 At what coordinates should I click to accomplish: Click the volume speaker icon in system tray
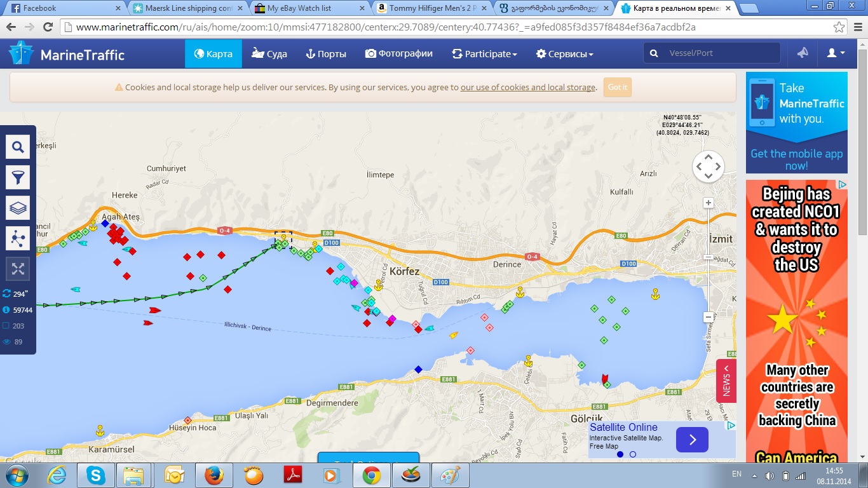[770, 475]
